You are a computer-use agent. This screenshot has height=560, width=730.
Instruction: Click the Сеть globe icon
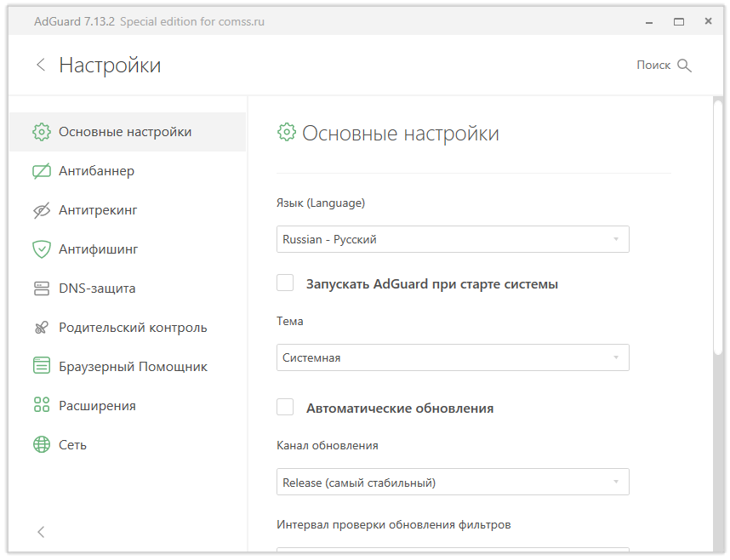(x=42, y=444)
